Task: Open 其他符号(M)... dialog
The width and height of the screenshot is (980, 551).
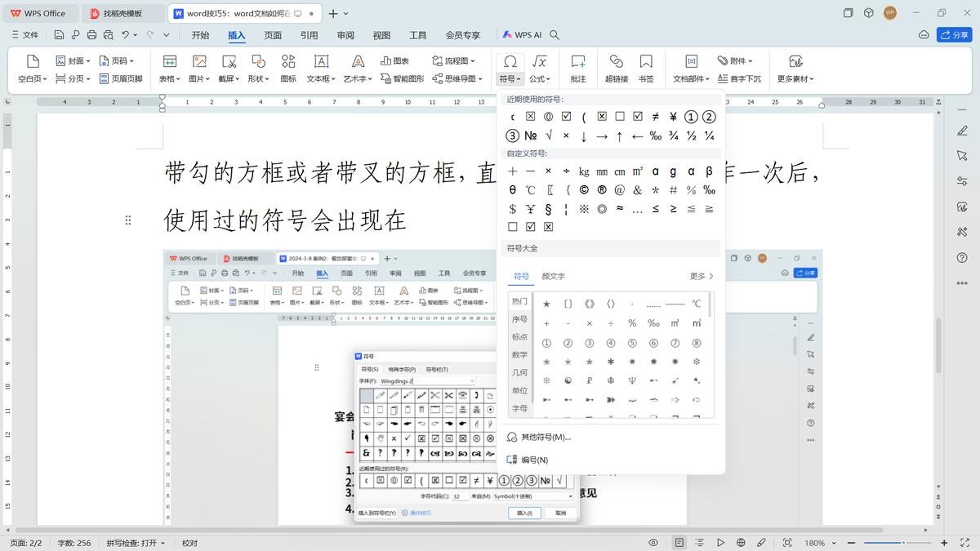Action: (x=546, y=438)
